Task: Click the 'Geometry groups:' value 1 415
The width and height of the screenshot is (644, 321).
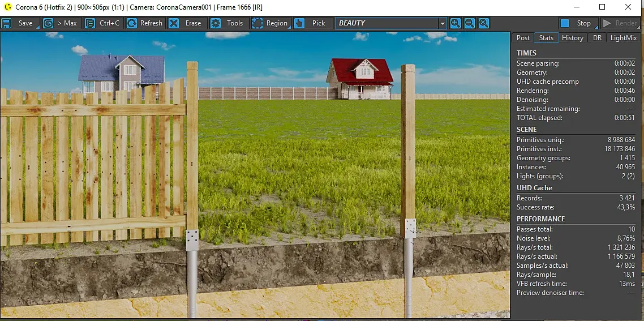Action: [627, 158]
